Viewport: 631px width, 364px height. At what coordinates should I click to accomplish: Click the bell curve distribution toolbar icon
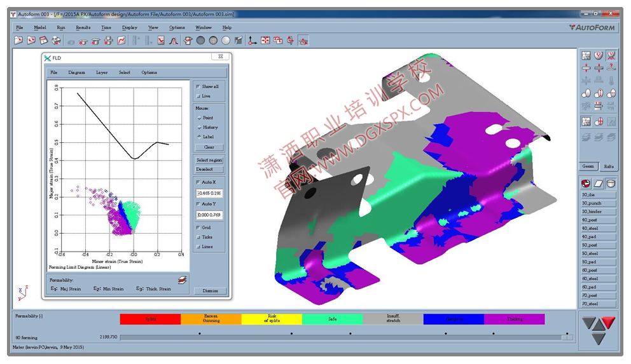click(174, 41)
